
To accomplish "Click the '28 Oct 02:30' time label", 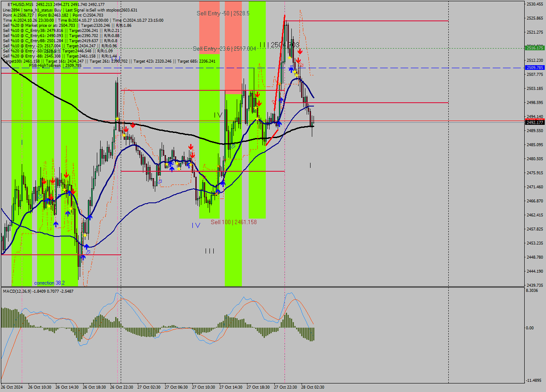I will 313,387.
